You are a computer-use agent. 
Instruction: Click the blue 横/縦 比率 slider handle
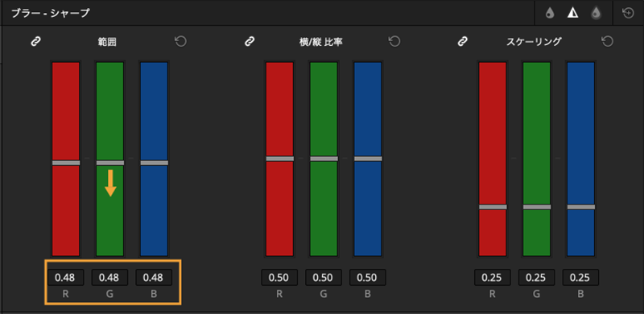click(x=368, y=159)
